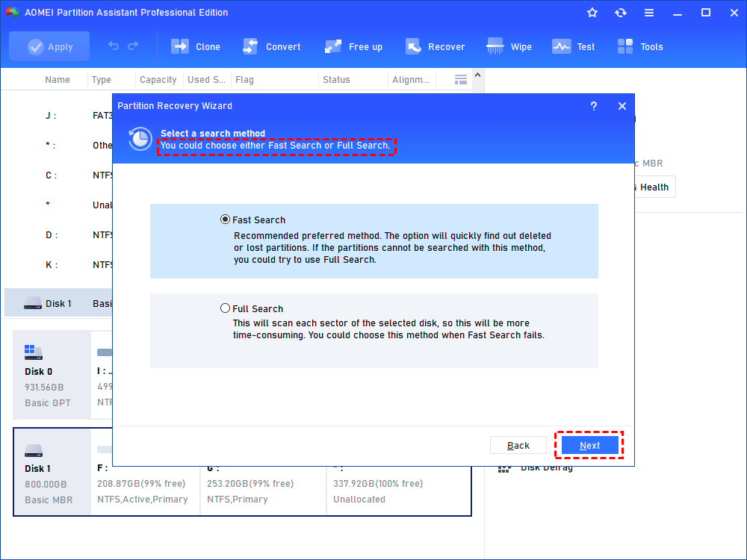Choose the Full Search method
Viewport: 747px width, 560px height.
pos(225,308)
